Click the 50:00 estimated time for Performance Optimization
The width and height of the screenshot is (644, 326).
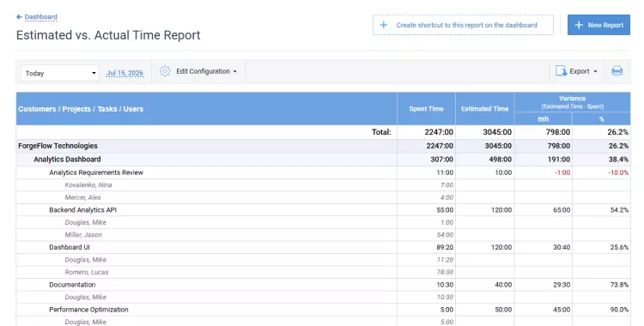point(503,310)
